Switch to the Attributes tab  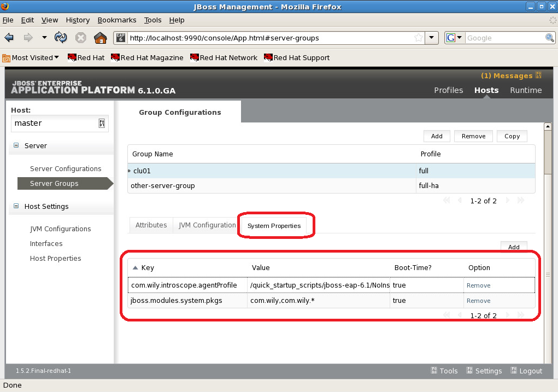pyautogui.click(x=151, y=225)
